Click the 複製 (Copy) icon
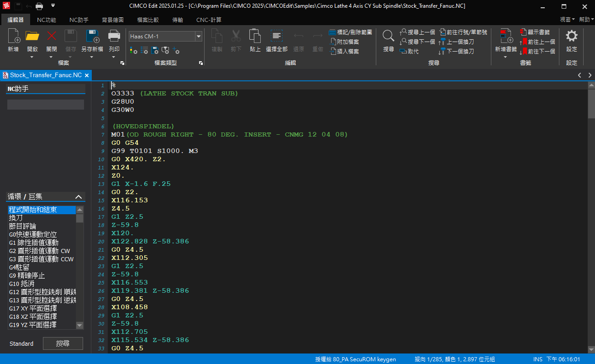Viewport: 595px width, 364px height. tap(217, 37)
